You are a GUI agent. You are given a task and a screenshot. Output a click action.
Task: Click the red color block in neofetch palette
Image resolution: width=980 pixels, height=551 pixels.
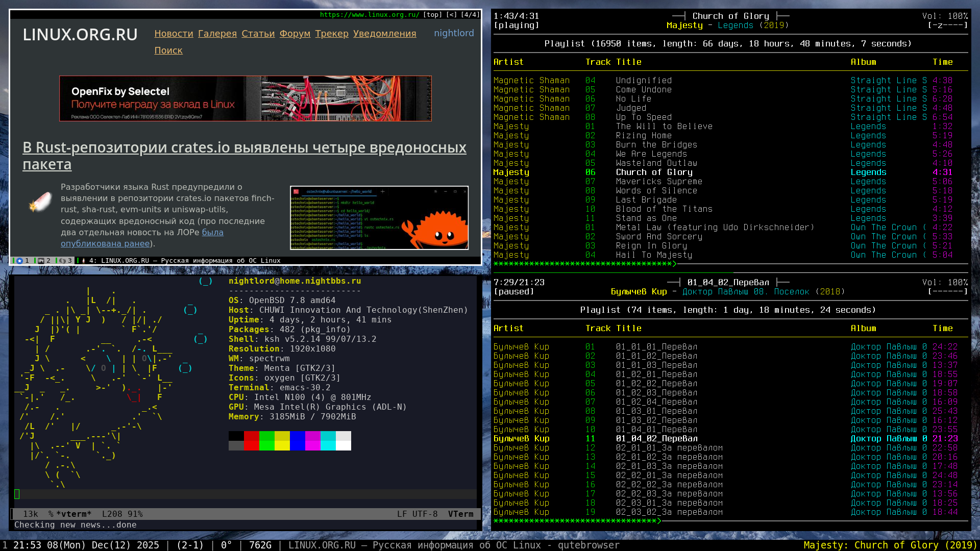coord(251,441)
